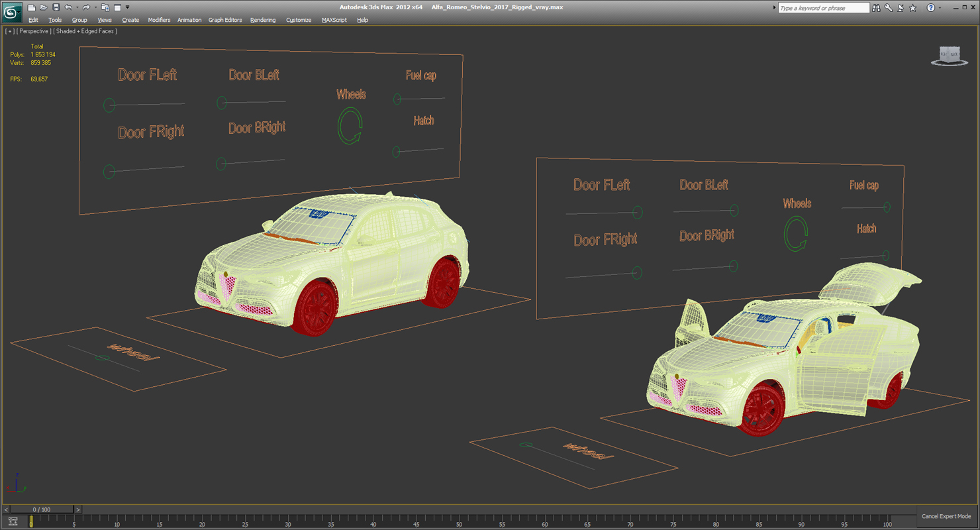The width and height of the screenshot is (980, 530).
Task: Select Door BRight slider knob on left panel
Action: click(222, 164)
